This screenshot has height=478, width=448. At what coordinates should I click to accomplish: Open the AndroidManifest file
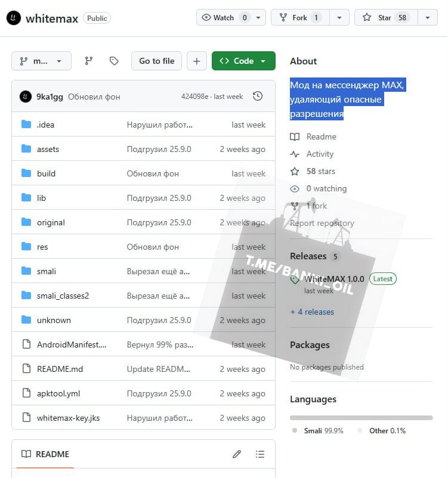72,344
